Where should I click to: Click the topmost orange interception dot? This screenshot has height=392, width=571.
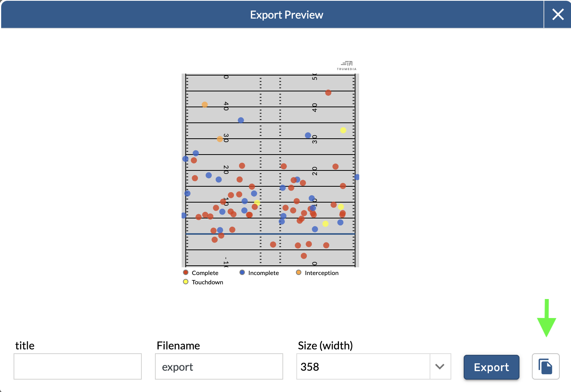[205, 105]
